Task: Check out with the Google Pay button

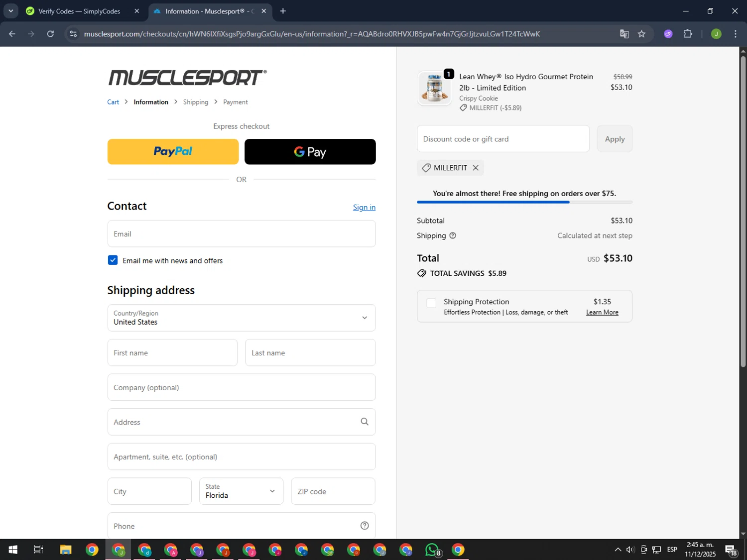Action: coord(310,152)
